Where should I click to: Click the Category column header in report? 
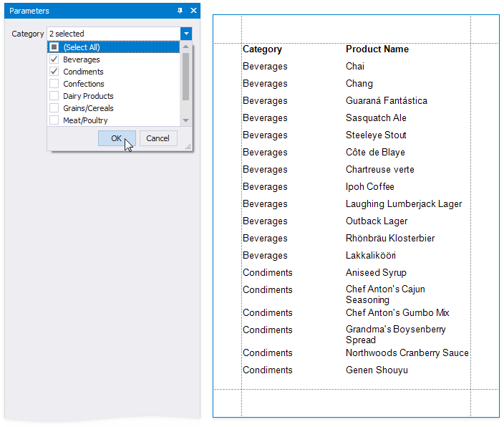pyautogui.click(x=262, y=49)
